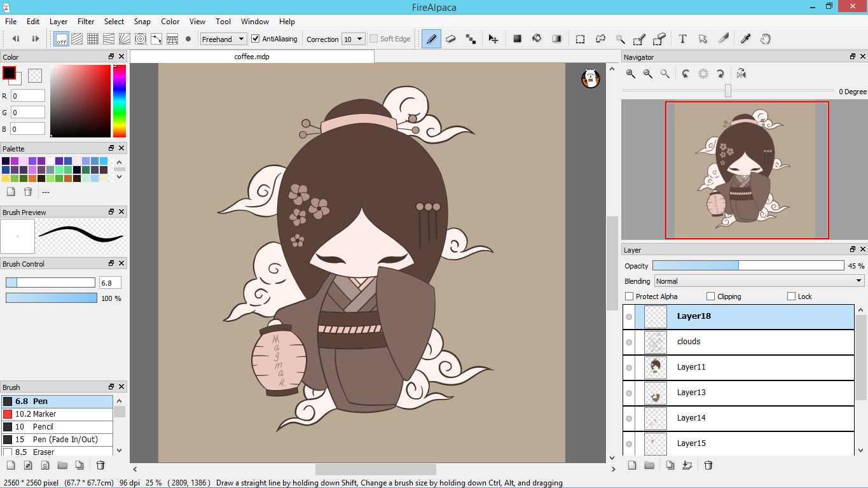This screenshot has height=488, width=868.
Task: Float the Brush Preview panel
Action: coord(111,212)
